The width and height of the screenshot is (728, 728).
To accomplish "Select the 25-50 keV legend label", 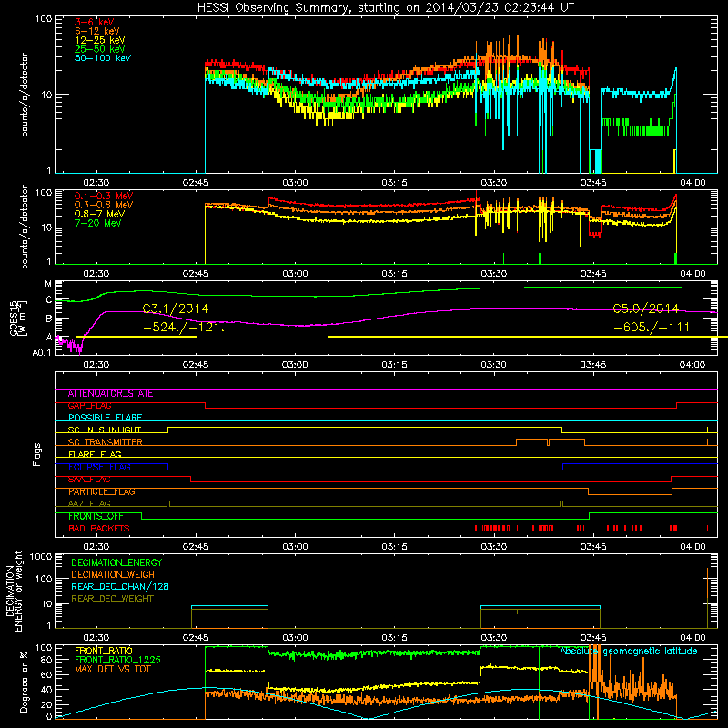I will pos(100,49).
